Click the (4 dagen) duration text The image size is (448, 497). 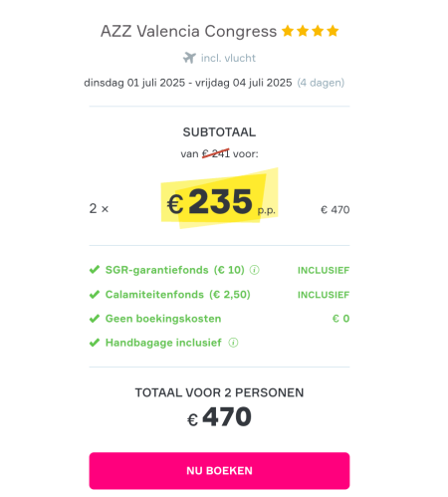pyautogui.click(x=321, y=83)
